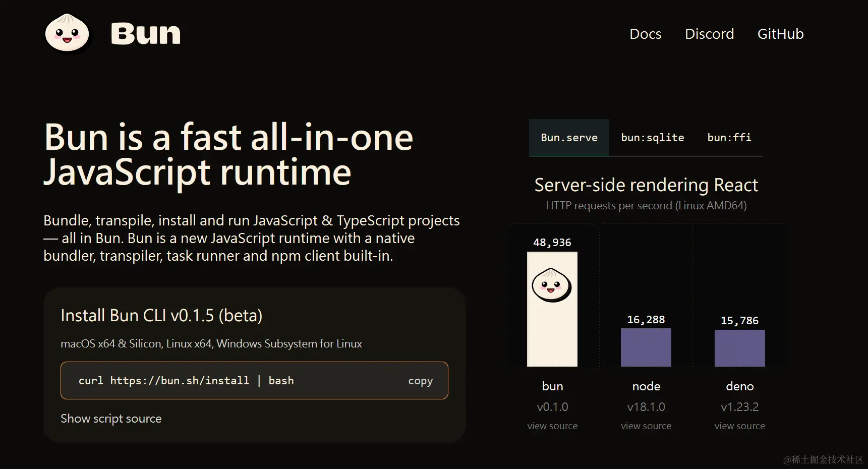Copy the curl install command
The width and height of the screenshot is (868, 469).
coord(420,381)
